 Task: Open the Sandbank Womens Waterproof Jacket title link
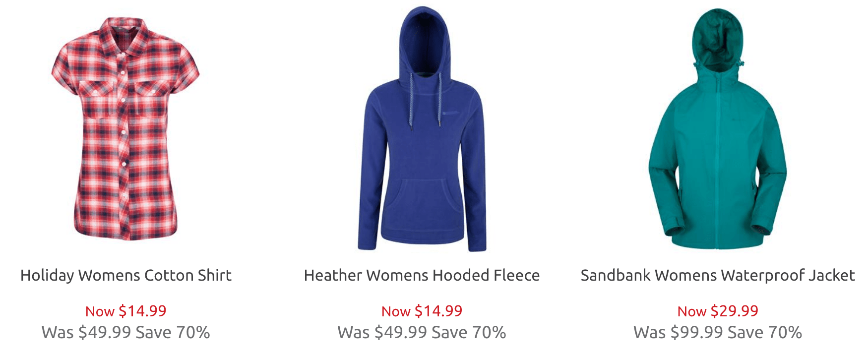tap(718, 275)
